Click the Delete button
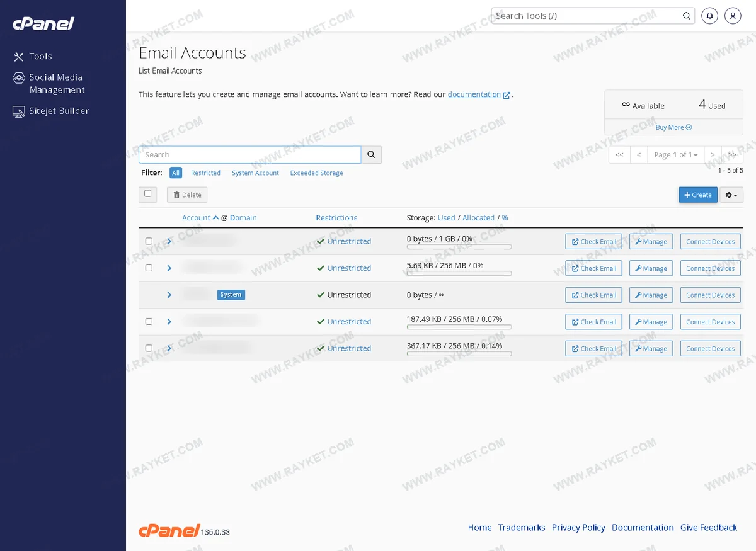 (x=187, y=195)
